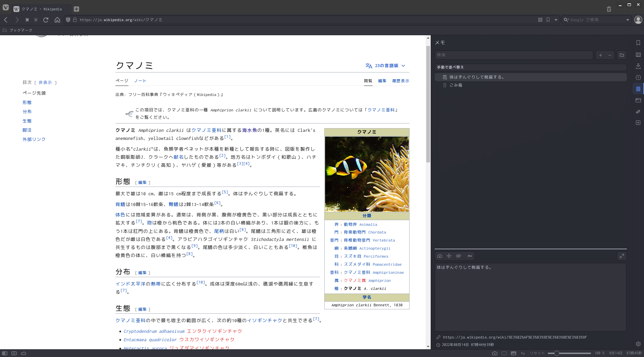
Task: Add a new web panel
Action: [x=638, y=123]
